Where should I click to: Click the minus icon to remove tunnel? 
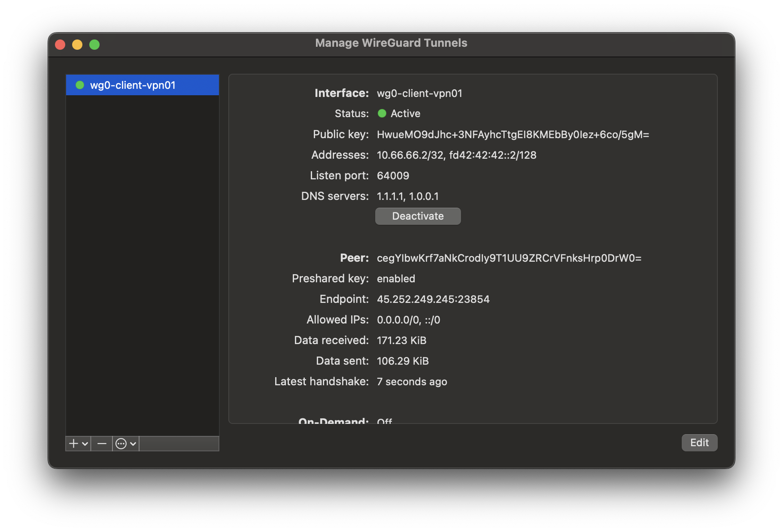coord(102,444)
